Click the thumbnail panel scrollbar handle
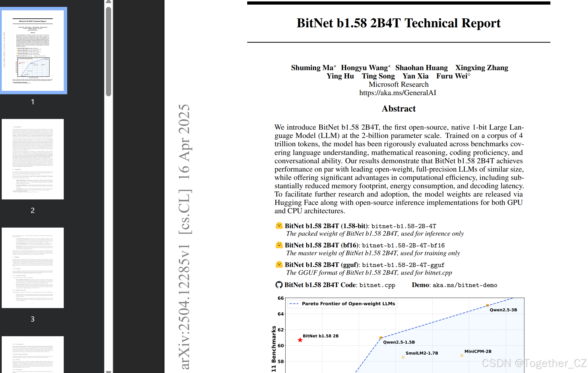Image resolution: width=588 pixels, height=373 pixels. pyautogui.click(x=109, y=52)
